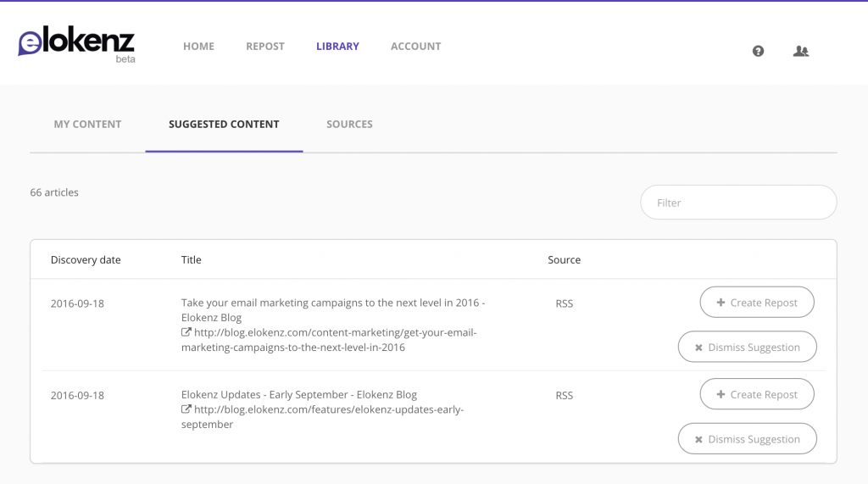Viewport: 868px width, 484px height.
Task: Click external link icon for email marketing article
Action: [x=186, y=333]
